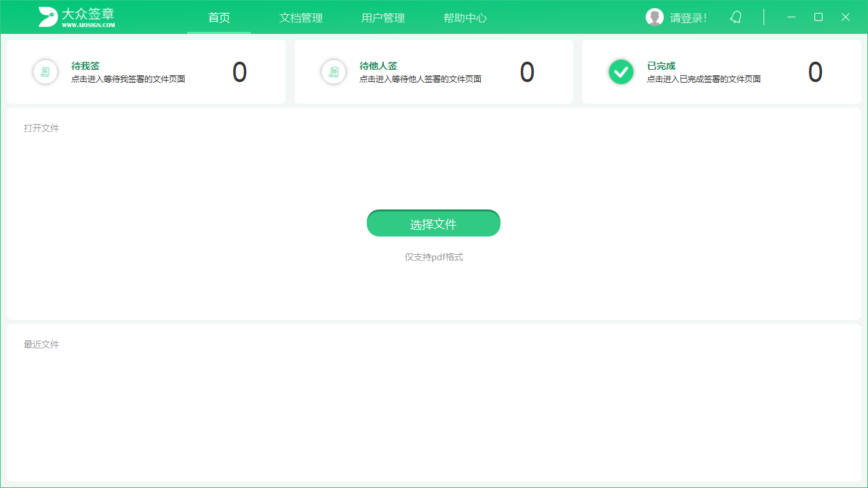Click the 请登录! login link
This screenshot has width=868, height=488.
click(x=688, y=18)
